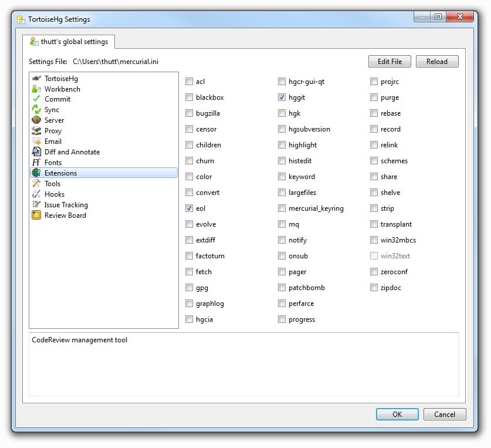This screenshot has height=448, width=491.
Task: Enable the hgcr-gui-qt extension
Action: [282, 82]
